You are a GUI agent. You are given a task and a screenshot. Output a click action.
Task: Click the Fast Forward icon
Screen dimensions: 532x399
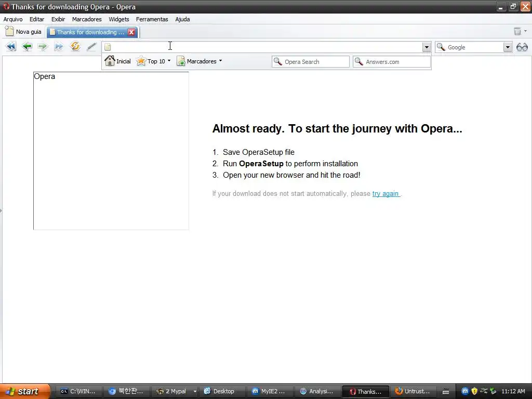pyautogui.click(x=59, y=46)
